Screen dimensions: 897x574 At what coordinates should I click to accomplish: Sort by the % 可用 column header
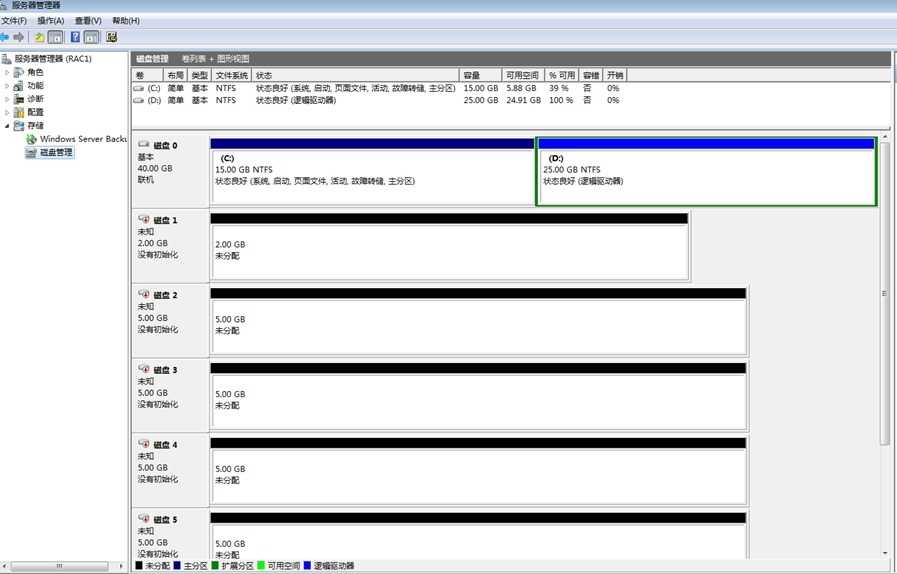tap(561, 76)
